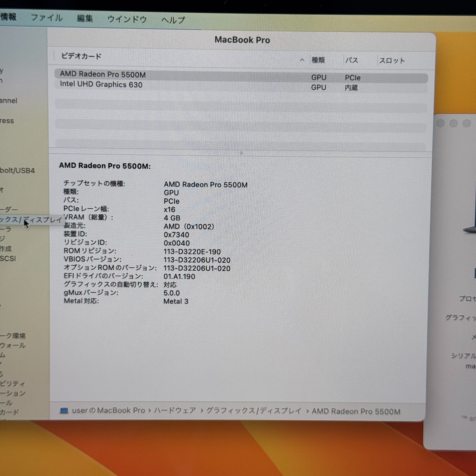This screenshot has width=476, height=476.
Task: Open the ヘルプ menu
Action: point(173,20)
